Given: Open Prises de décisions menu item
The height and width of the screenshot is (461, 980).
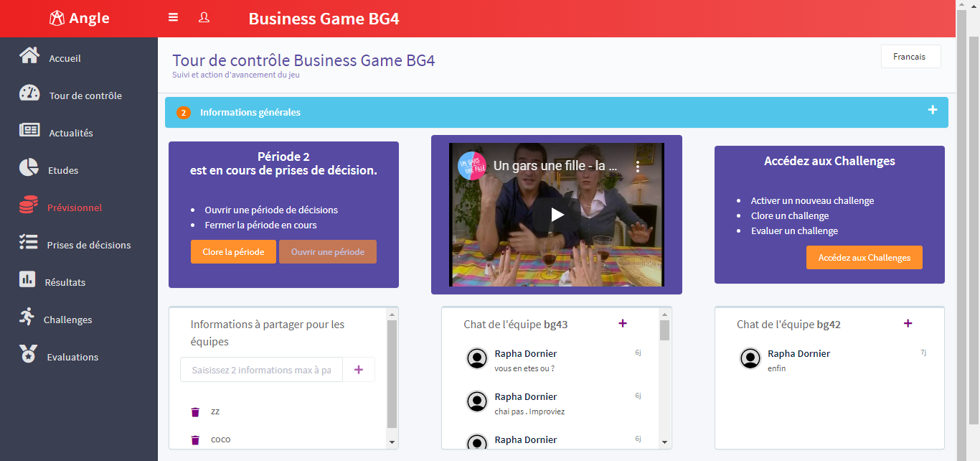Looking at the screenshot, I should coord(88,245).
